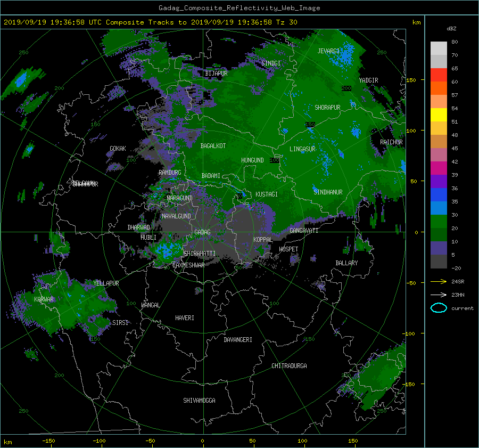Image resolution: width=479 pixels, height=448 pixels.
Task: Click the KUSTAGI city label
Action: pyautogui.click(x=267, y=194)
